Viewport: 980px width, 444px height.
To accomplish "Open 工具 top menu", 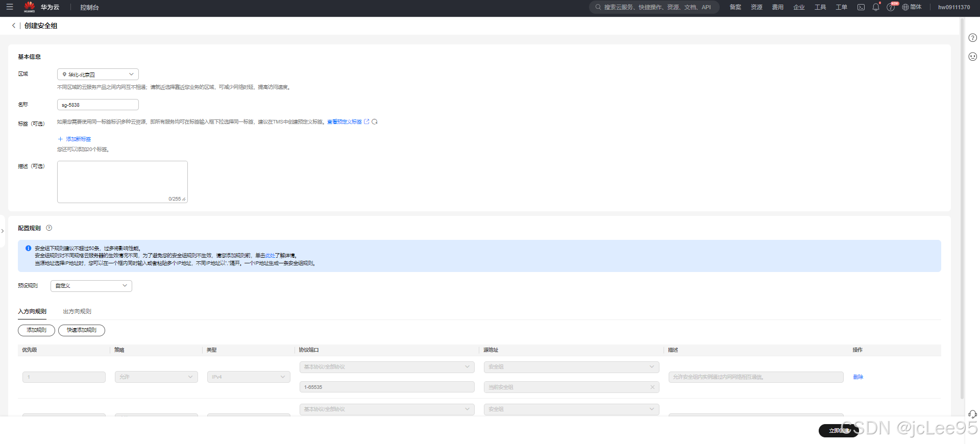I will [820, 7].
